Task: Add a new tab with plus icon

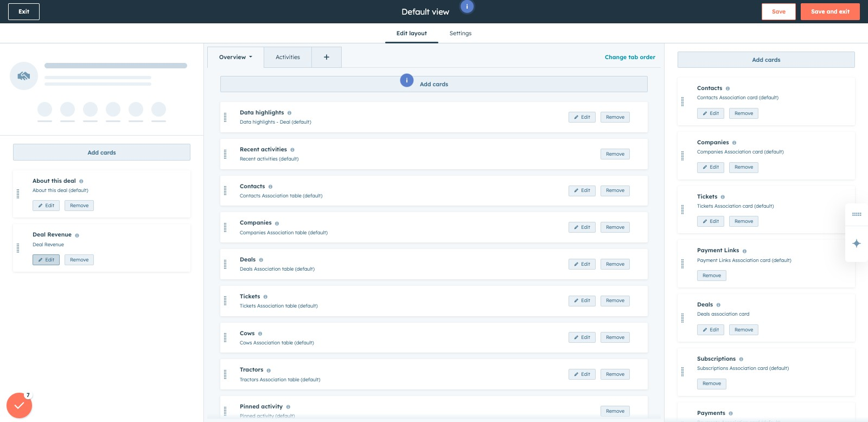Action: [327, 57]
